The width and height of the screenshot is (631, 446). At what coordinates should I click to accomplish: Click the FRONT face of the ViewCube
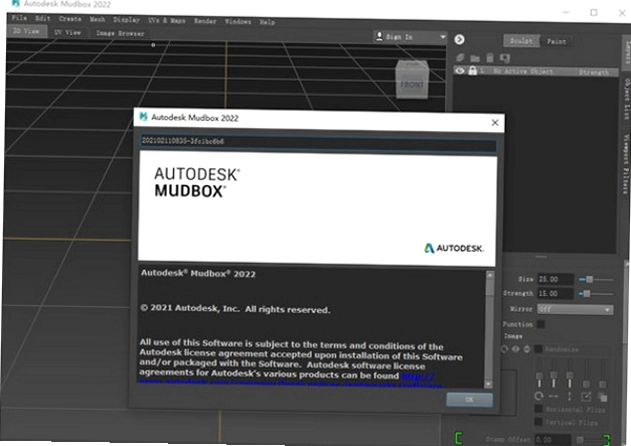point(412,85)
